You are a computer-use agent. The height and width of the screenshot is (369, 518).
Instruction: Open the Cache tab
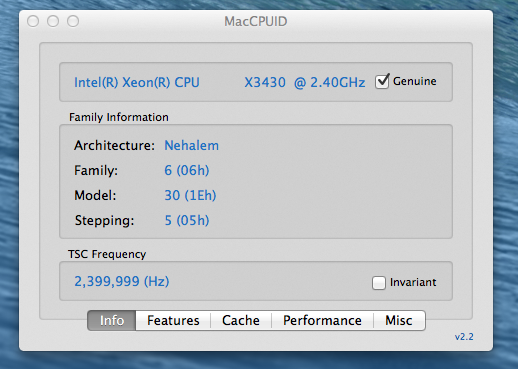241,320
